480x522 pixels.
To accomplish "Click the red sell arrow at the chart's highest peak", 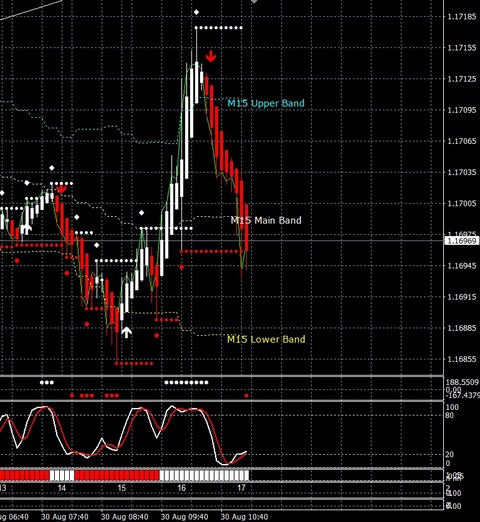I will coord(211,56).
